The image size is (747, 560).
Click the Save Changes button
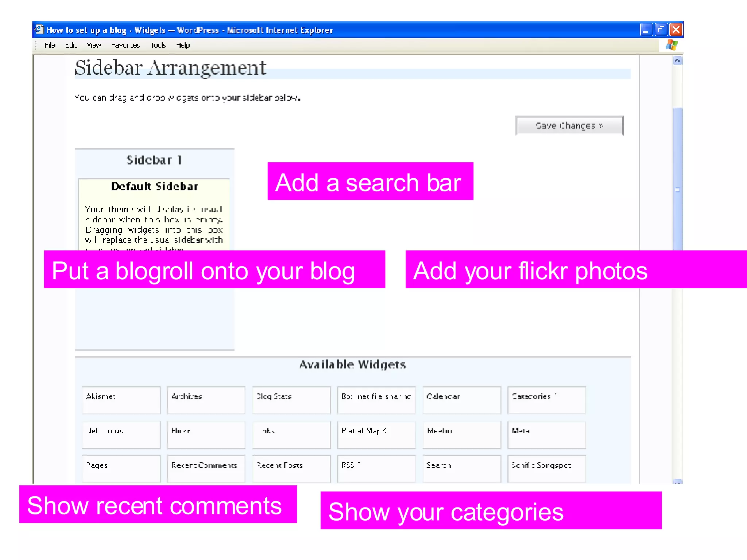[569, 126]
